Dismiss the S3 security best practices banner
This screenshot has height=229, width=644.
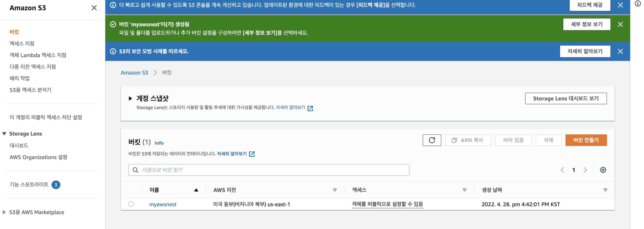[620, 51]
